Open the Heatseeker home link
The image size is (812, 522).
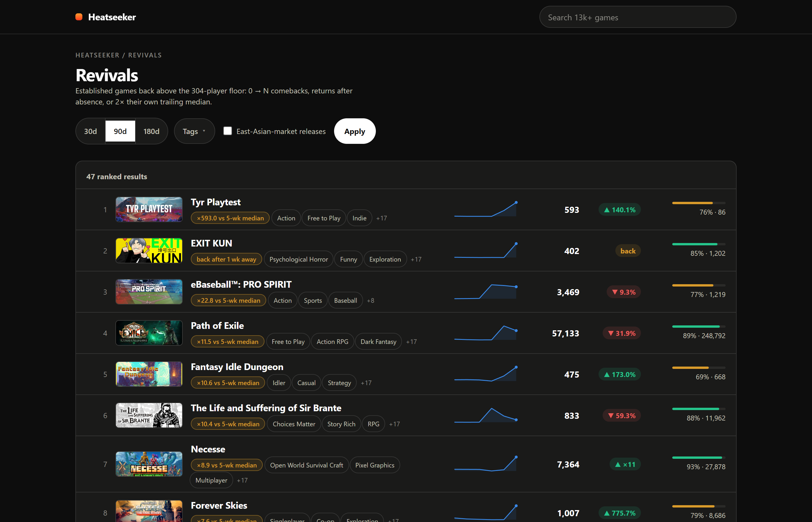point(105,17)
